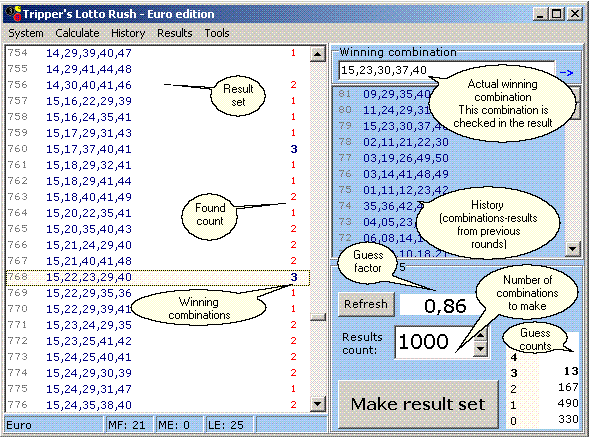Click the Make result set button
This screenshot has height=437, width=590.
point(418,404)
